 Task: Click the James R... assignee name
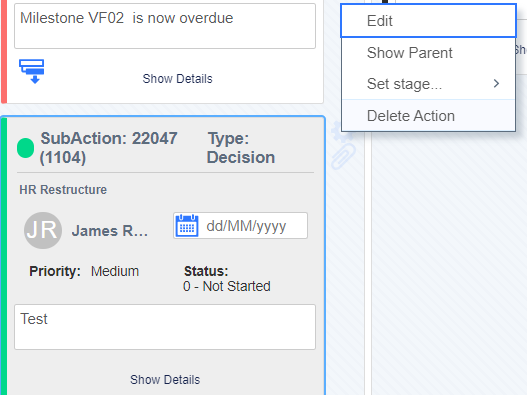click(x=110, y=231)
